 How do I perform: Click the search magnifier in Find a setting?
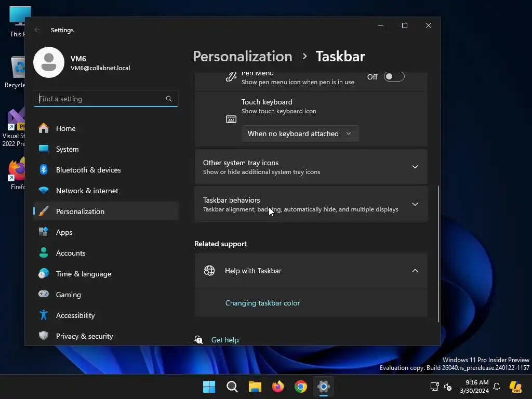[169, 99]
